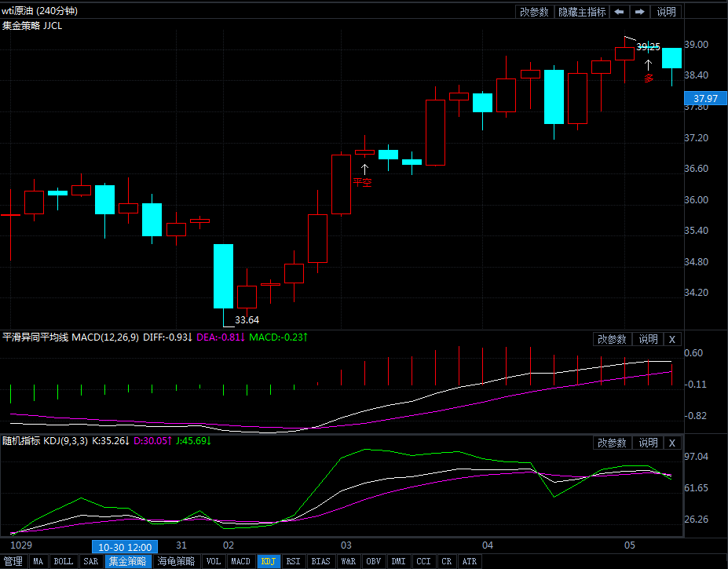The height and width of the screenshot is (569, 728).
Task: Switch to the BOLL indicator tab
Action: [64, 561]
